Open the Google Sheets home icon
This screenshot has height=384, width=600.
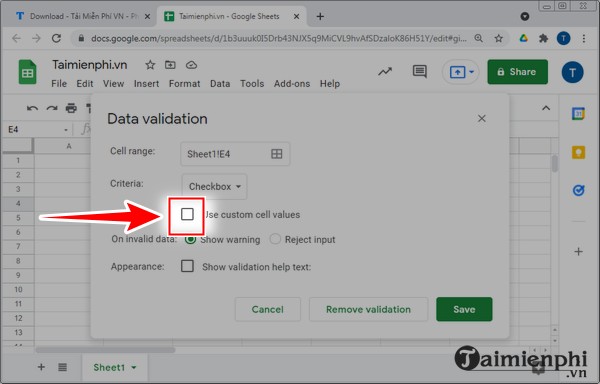tap(28, 72)
